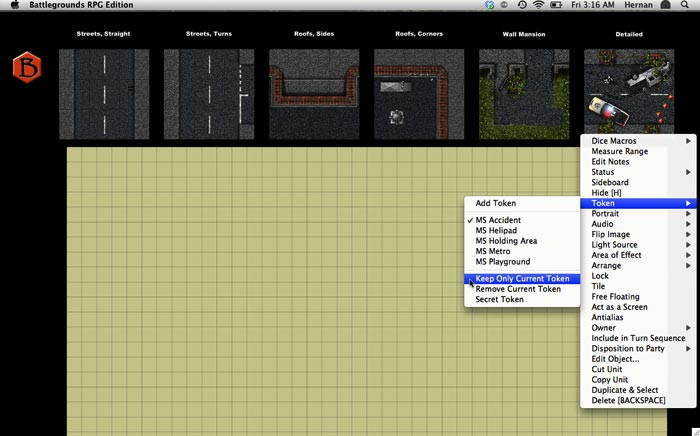Select Remove Current Token
Screen dimensions: 700x436
pyautogui.click(x=522, y=289)
